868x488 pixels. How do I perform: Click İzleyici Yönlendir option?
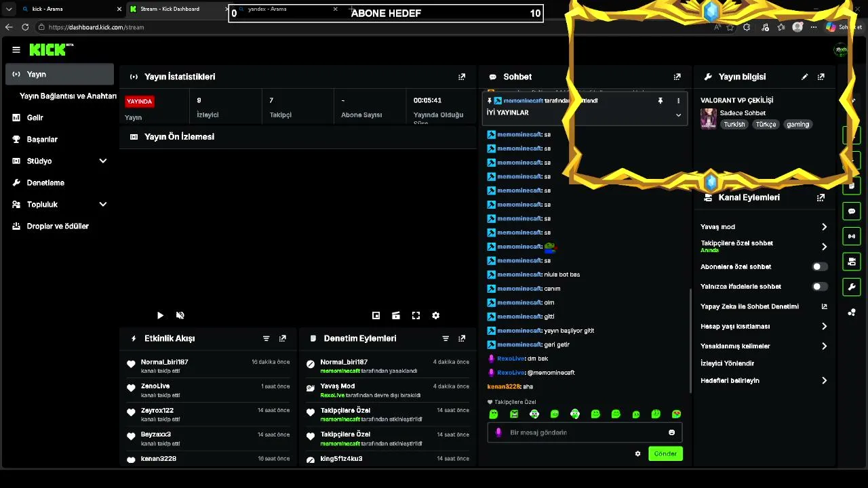(728, 363)
